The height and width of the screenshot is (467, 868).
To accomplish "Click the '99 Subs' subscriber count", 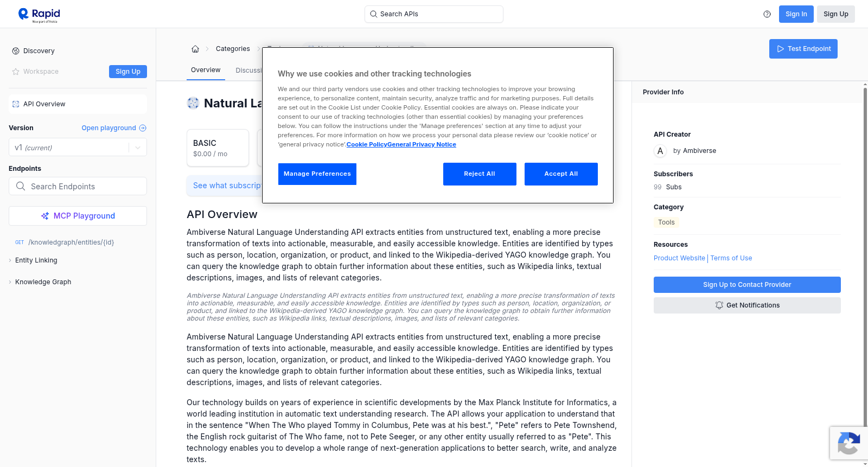I will click(667, 187).
